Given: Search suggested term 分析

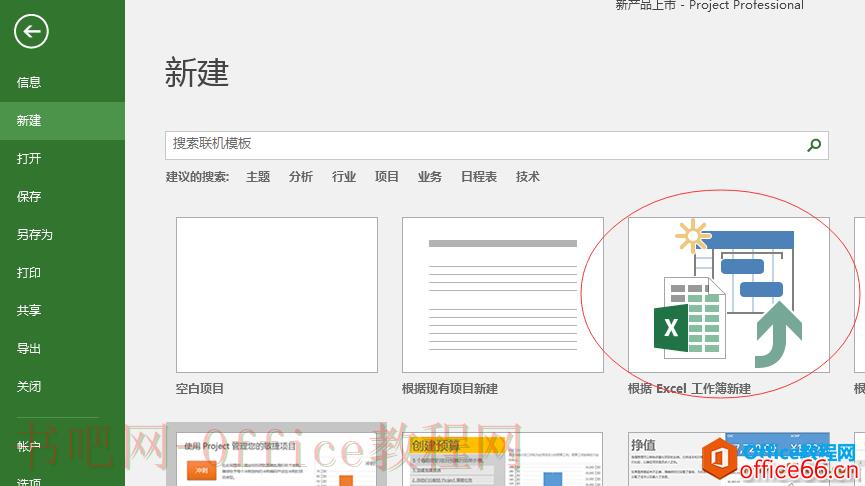Looking at the screenshot, I should pos(301,177).
